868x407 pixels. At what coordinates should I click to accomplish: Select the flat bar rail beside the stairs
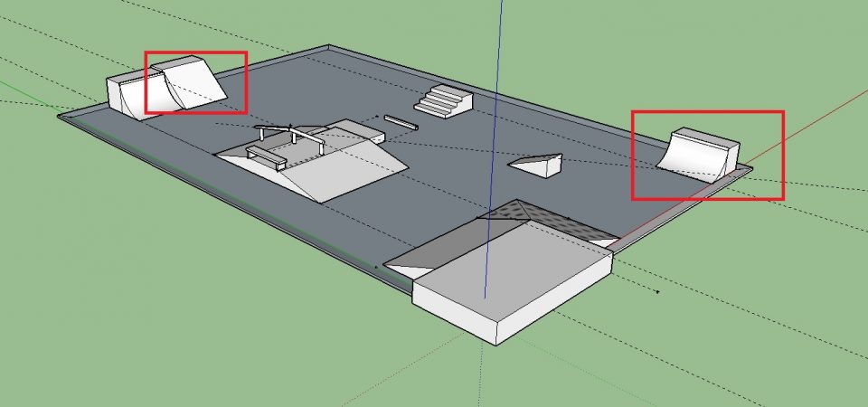(401, 122)
